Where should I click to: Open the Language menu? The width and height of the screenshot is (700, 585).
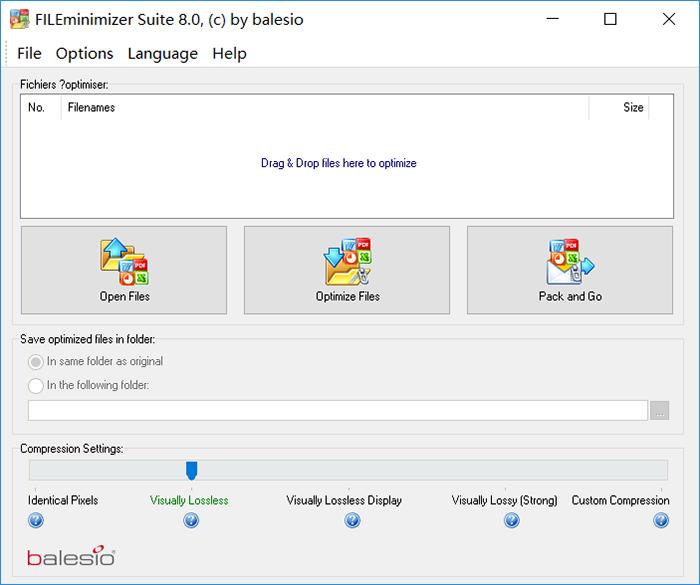coord(162,53)
